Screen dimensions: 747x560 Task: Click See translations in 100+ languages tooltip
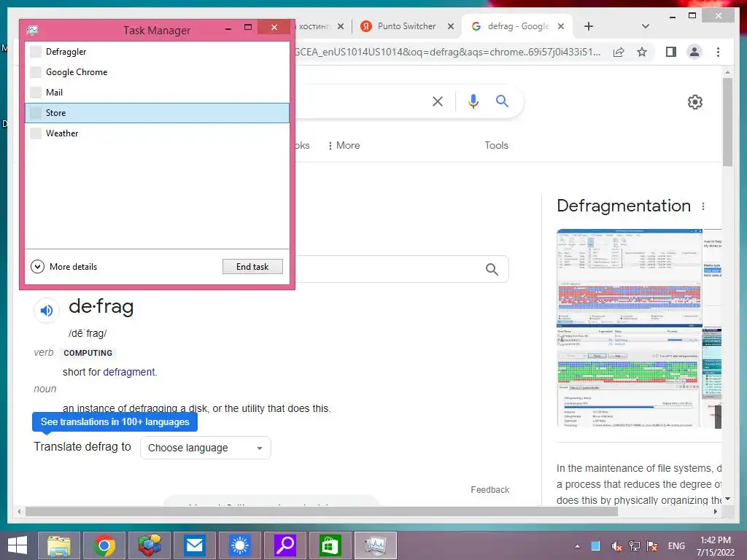click(x=115, y=422)
